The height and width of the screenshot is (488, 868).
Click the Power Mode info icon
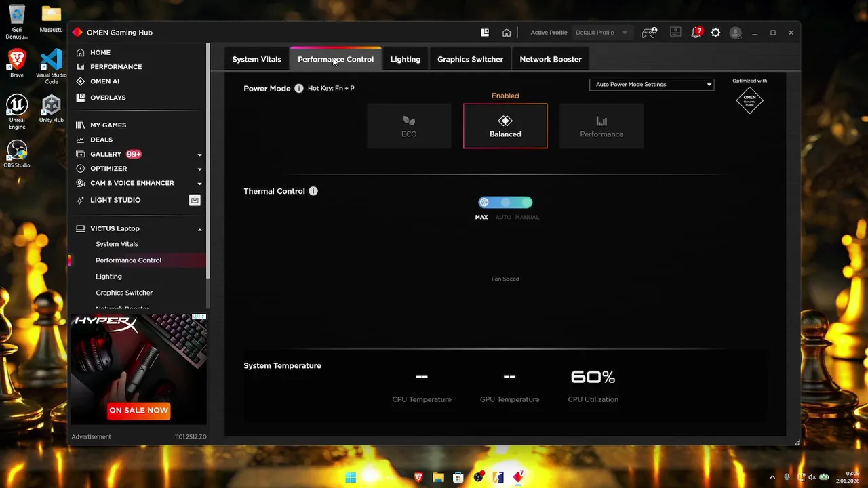[299, 88]
